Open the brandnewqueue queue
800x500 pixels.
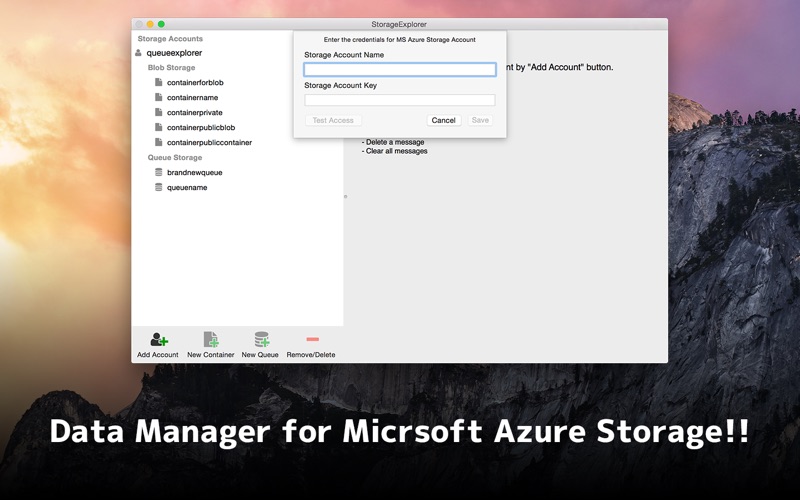coord(194,172)
